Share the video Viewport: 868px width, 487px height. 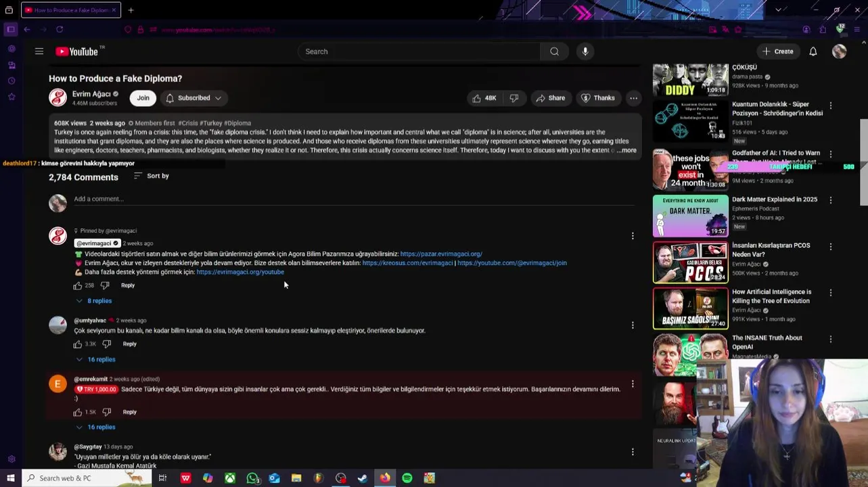[550, 98]
